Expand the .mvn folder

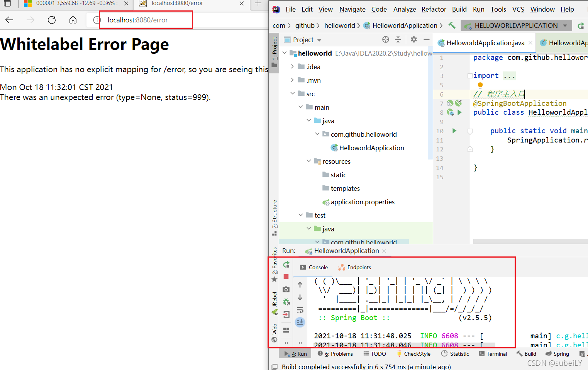point(292,80)
